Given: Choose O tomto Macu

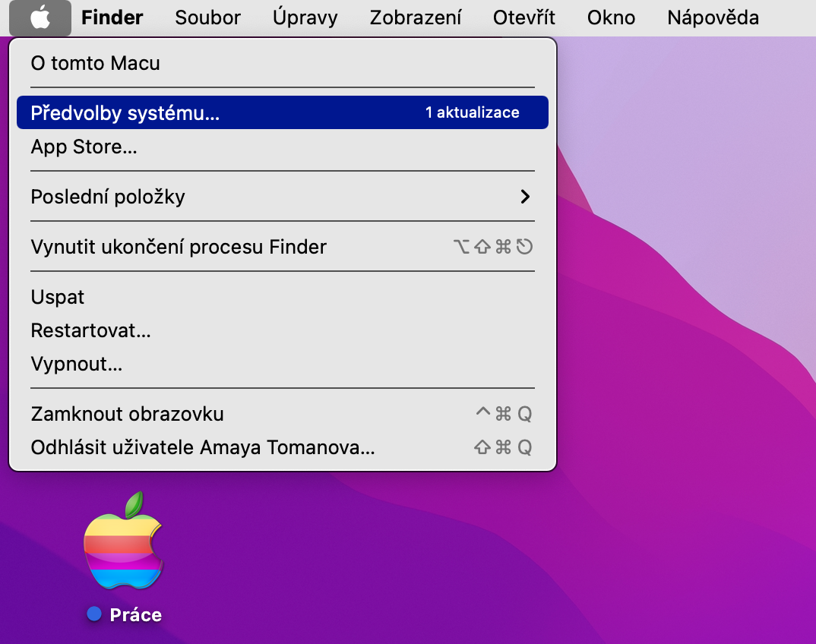Looking at the screenshot, I should click(x=283, y=63).
